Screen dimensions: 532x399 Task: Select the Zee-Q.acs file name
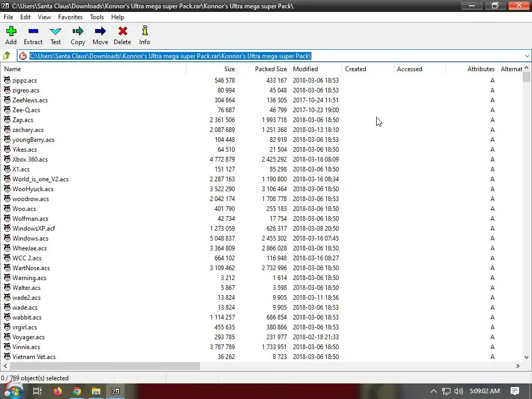tap(26, 110)
